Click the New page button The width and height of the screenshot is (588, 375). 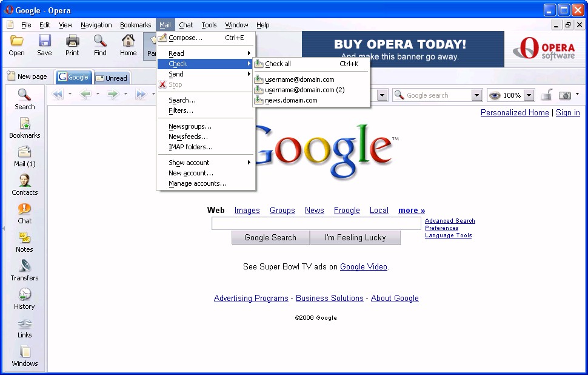coord(27,76)
